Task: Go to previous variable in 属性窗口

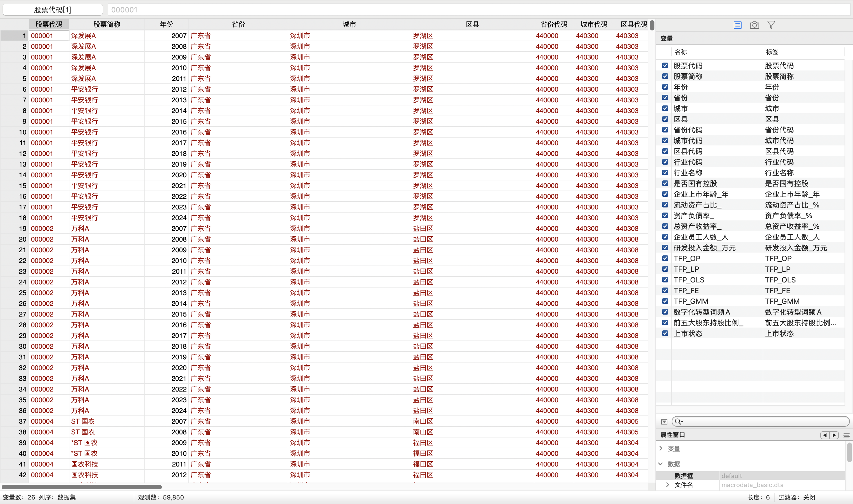Action: 825,435
